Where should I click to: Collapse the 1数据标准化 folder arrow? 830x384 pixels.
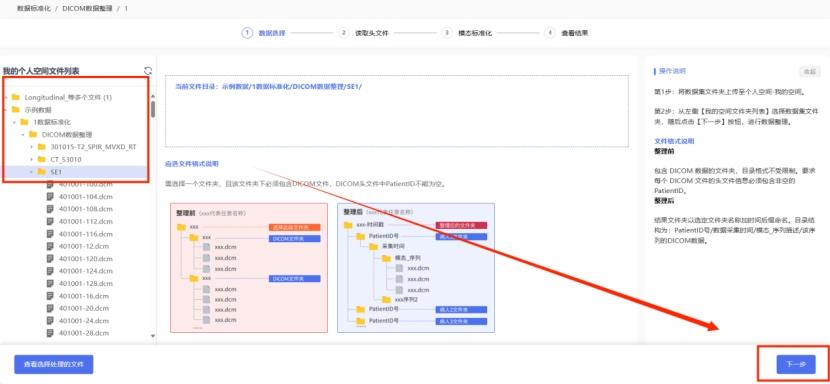coord(15,122)
